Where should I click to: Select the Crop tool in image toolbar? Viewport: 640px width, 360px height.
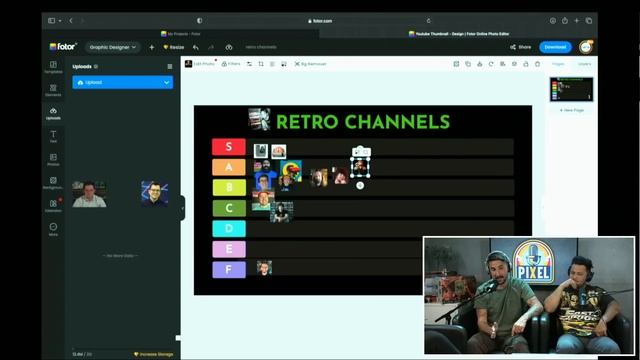point(261,64)
